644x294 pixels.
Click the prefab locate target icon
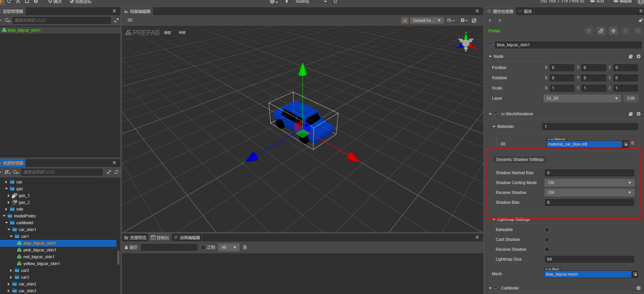613,31
